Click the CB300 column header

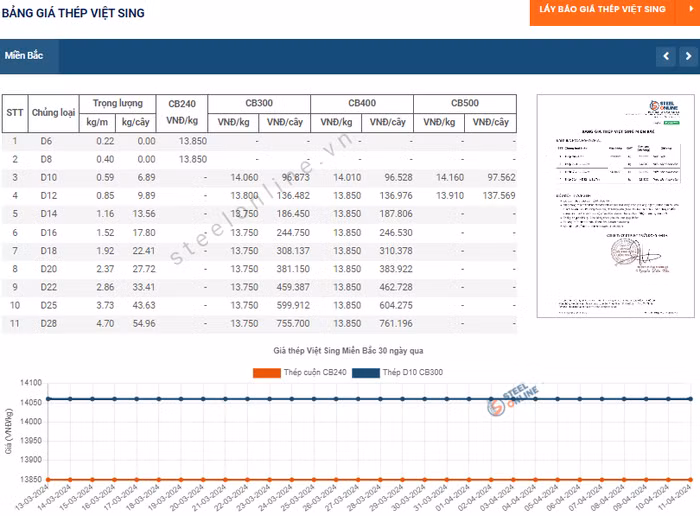pyautogui.click(x=259, y=103)
